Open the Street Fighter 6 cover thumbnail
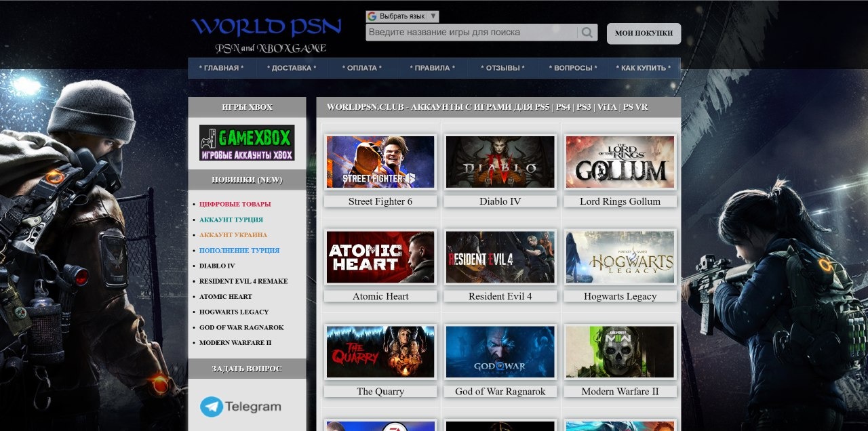This screenshot has height=431, width=868. coord(380,162)
